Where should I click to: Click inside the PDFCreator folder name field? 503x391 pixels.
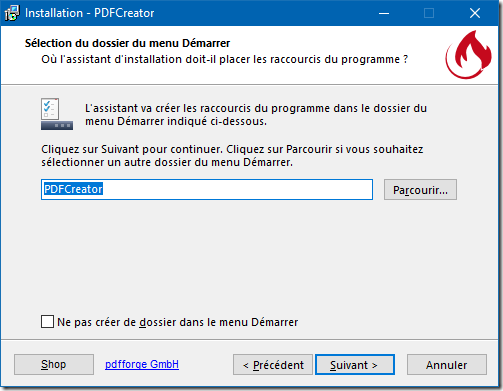coord(207,189)
